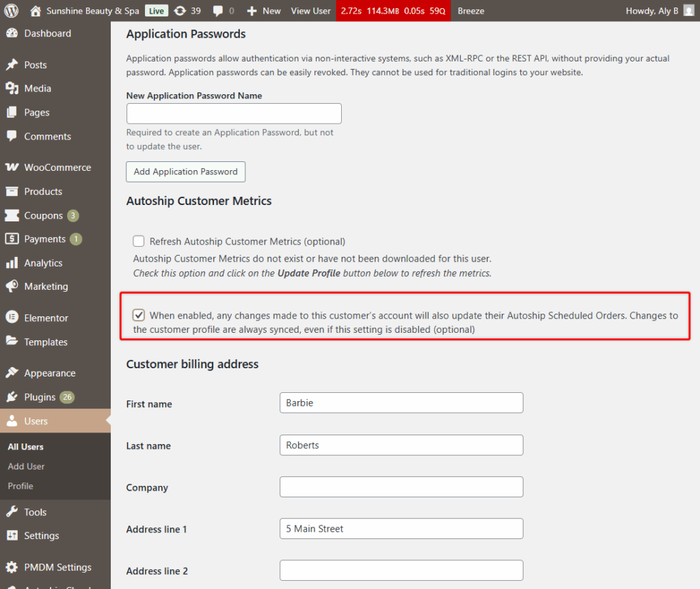Image resolution: width=700 pixels, height=589 pixels.
Task: Click the WordPress logo icon
Action: 14,11
